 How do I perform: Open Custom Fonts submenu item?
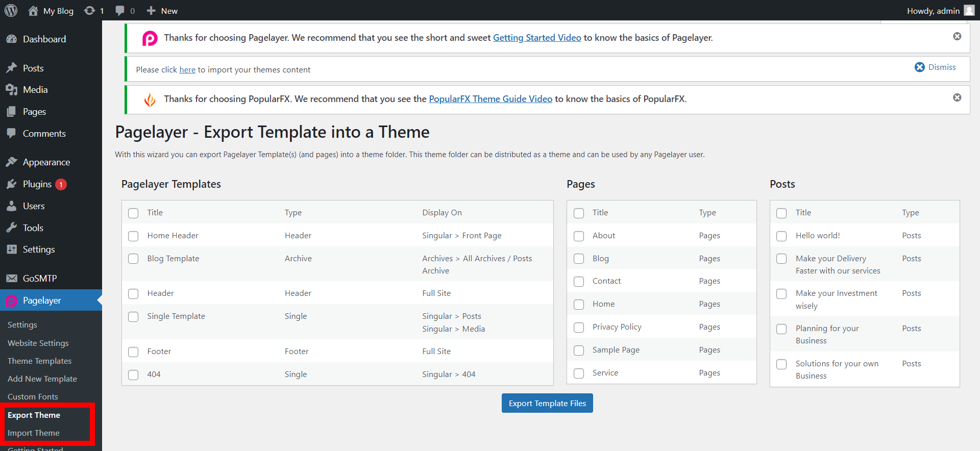33,397
